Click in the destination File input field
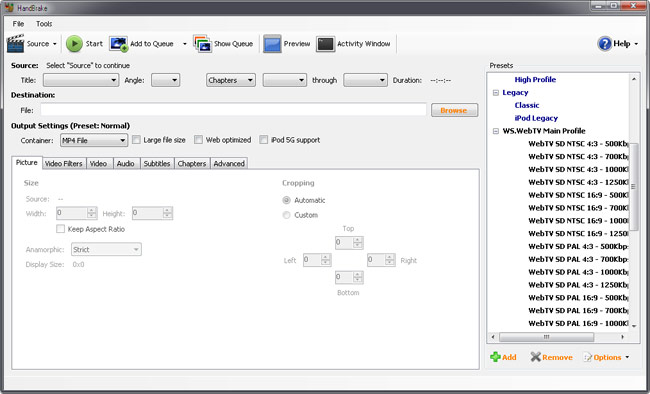The width and height of the screenshot is (650, 394). tap(233, 110)
